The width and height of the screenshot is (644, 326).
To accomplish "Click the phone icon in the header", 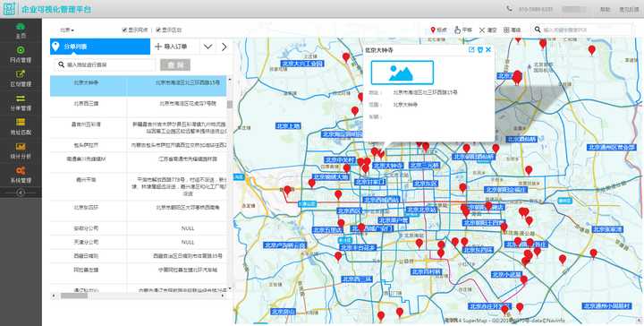I will tap(509, 9).
